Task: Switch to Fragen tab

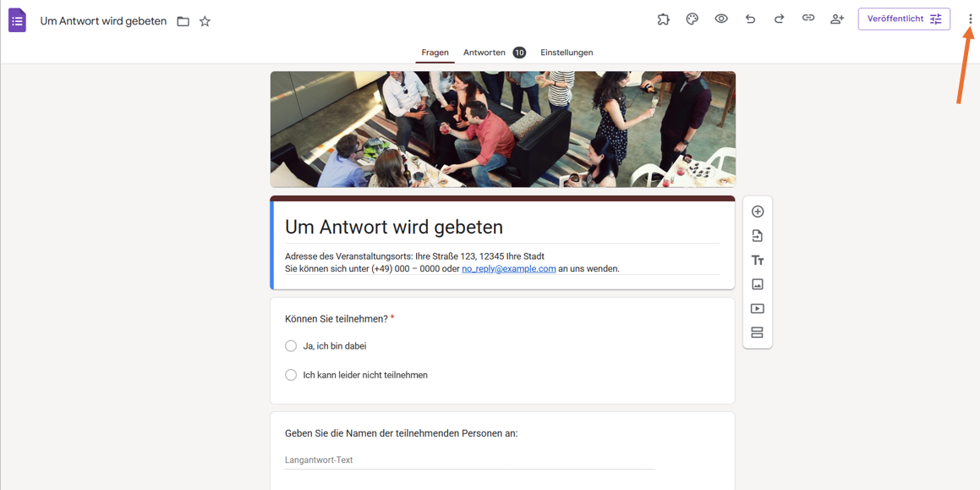Action: (435, 52)
